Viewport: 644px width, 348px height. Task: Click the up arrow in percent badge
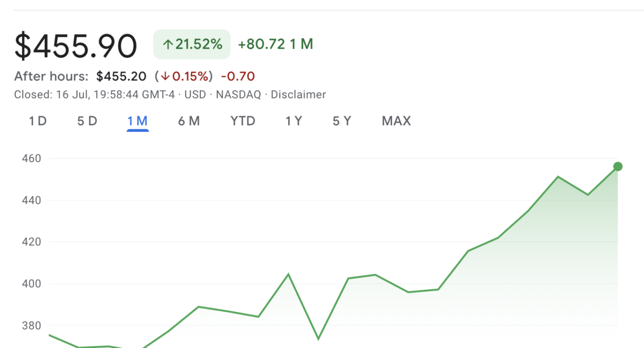click(x=168, y=45)
